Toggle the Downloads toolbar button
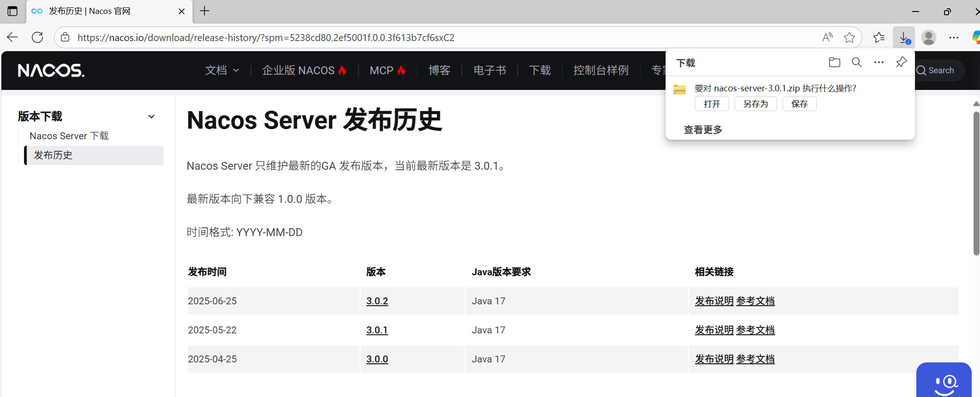 pyautogui.click(x=904, y=37)
